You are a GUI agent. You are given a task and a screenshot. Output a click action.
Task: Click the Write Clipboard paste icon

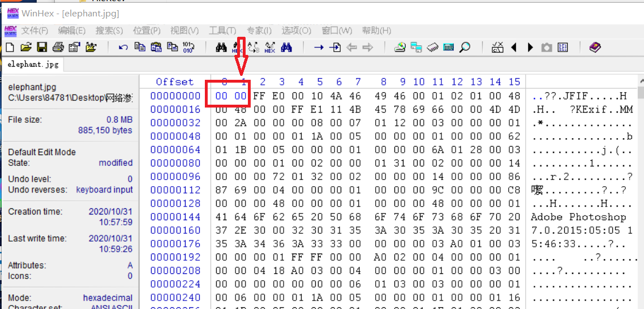156,47
